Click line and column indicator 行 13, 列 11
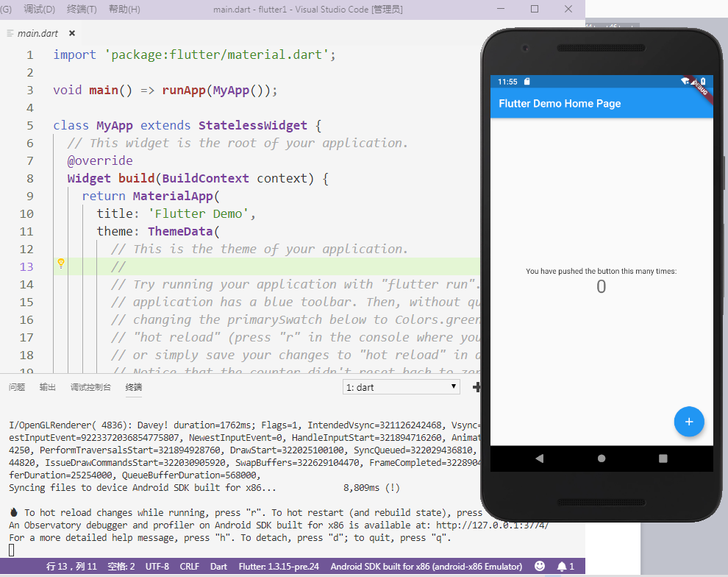 point(71,566)
